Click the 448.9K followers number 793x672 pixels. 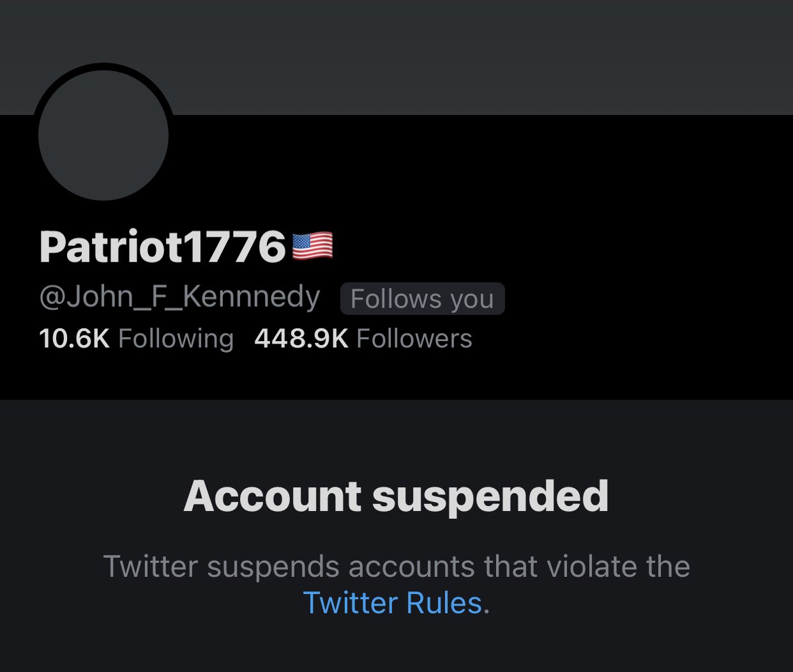coord(301,339)
